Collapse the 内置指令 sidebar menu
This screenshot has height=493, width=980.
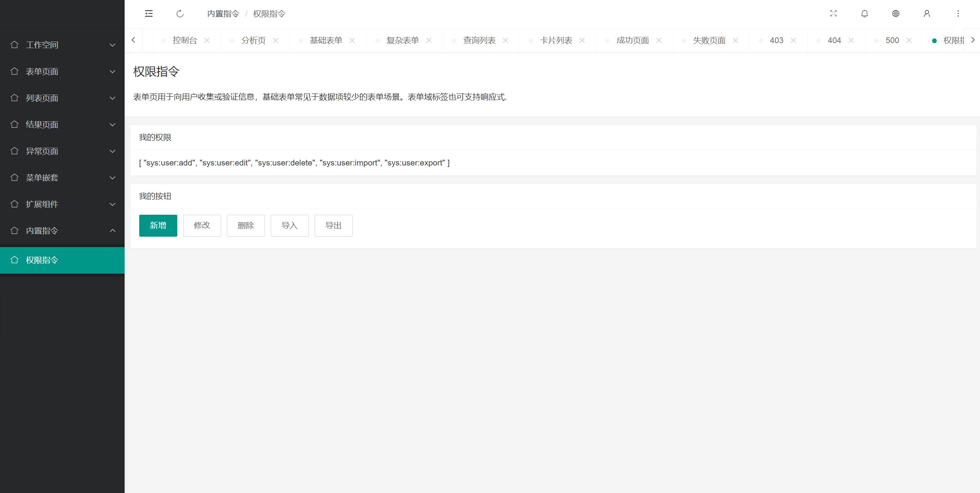pyautogui.click(x=62, y=231)
